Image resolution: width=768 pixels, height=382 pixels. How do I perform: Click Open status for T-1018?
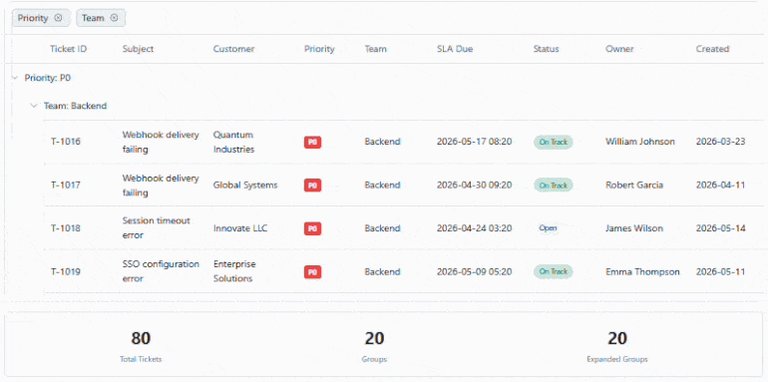(548, 228)
